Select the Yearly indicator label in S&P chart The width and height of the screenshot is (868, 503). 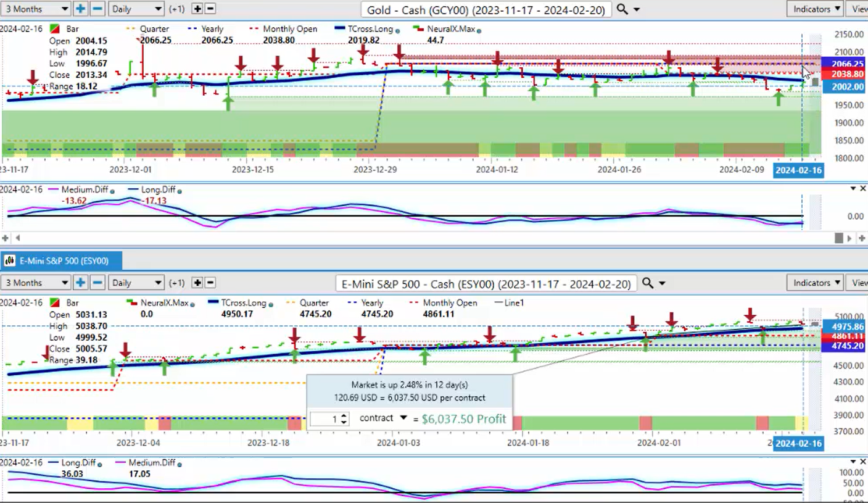click(372, 303)
